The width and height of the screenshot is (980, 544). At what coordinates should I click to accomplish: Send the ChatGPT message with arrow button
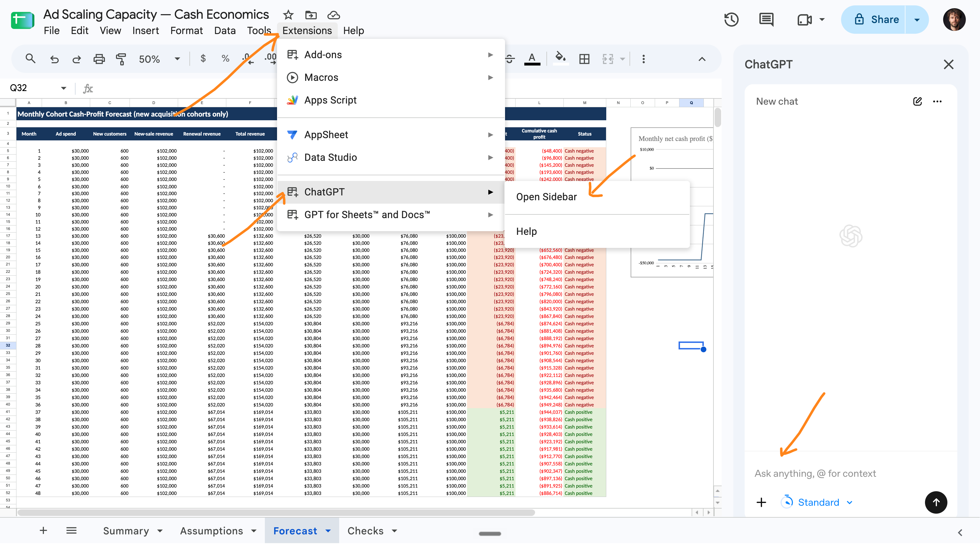936,502
